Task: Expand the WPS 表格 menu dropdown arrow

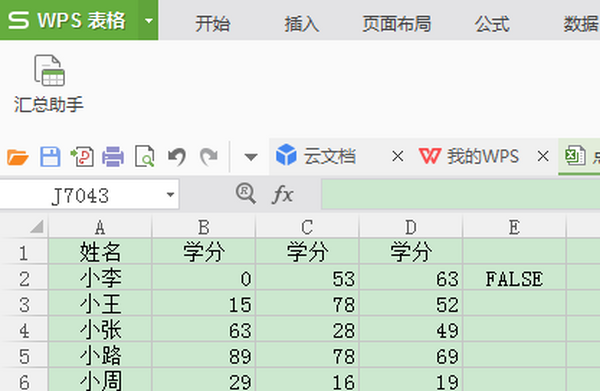Action: [x=148, y=20]
